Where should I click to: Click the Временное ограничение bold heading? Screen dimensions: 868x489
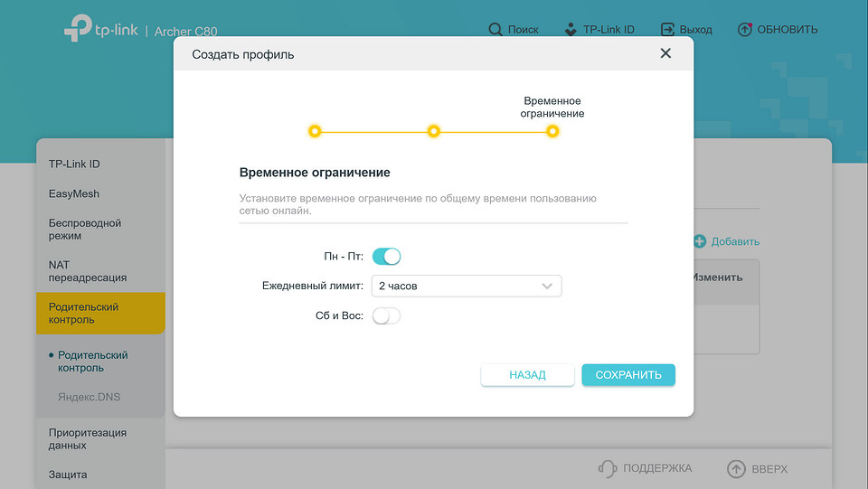(x=315, y=173)
